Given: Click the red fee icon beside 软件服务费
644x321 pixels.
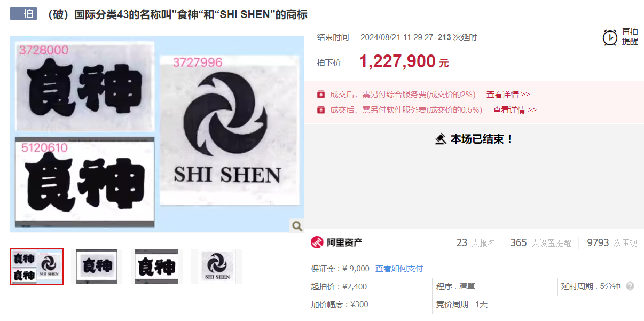Looking at the screenshot, I should click(x=321, y=110).
